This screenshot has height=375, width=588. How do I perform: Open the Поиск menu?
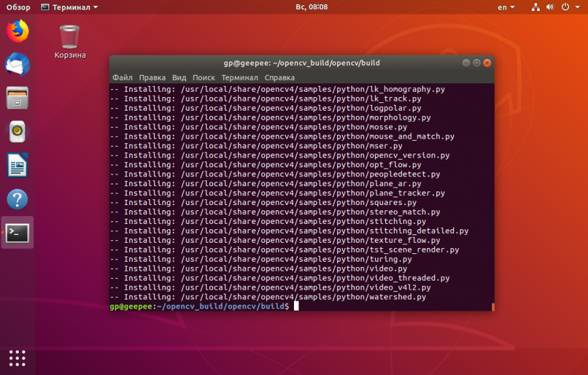click(203, 77)
